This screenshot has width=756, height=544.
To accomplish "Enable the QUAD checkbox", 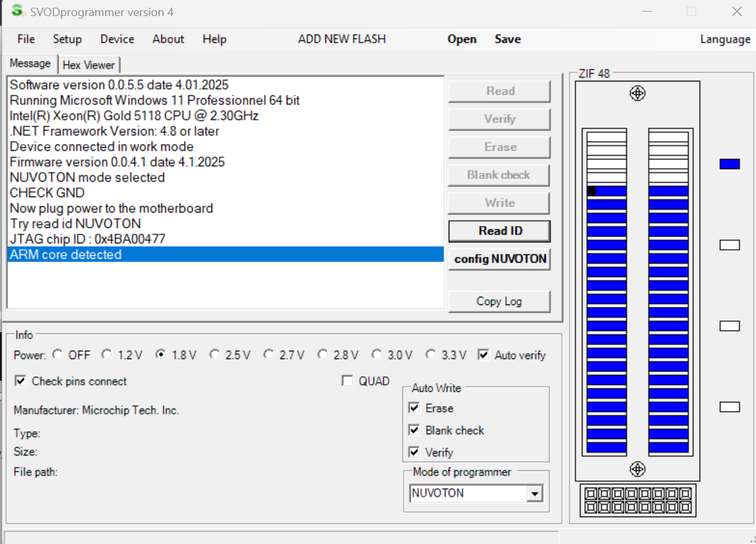I will point(348,381).
